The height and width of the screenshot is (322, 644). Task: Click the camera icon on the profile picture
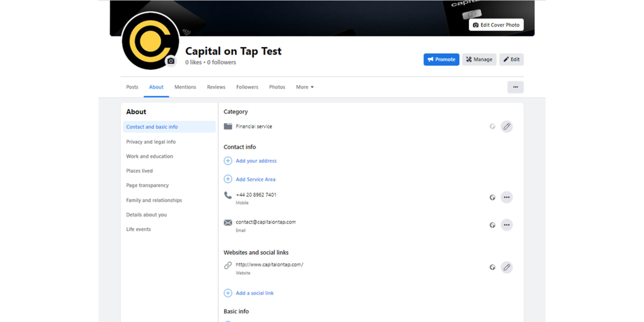(171, 61)
